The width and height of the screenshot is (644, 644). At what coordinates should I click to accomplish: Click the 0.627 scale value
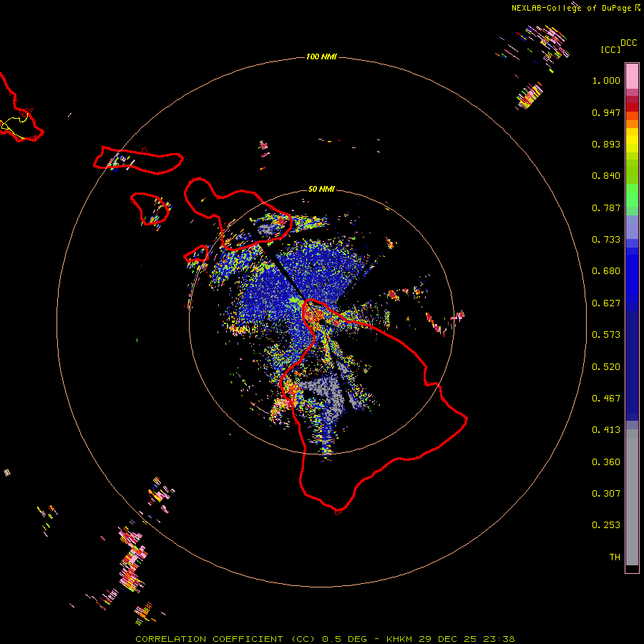point(606,303)
